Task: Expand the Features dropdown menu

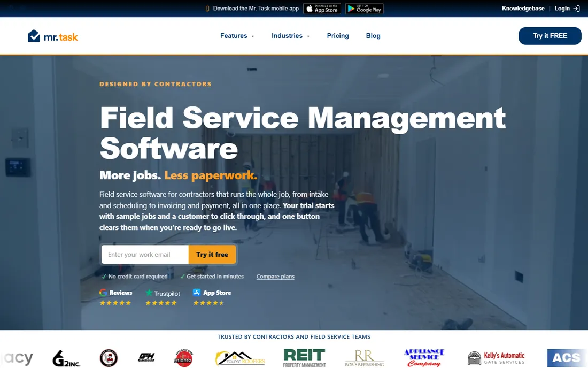Action: (x=237, y=36)
